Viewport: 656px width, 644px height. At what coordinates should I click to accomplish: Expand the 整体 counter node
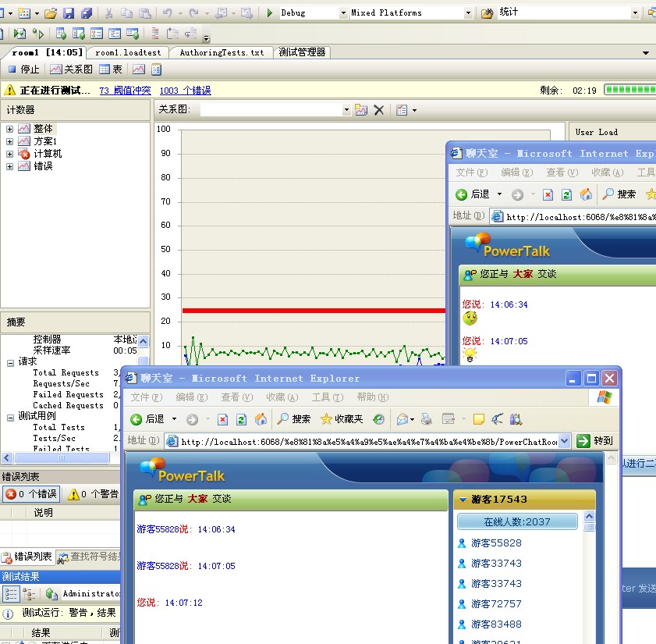click(x=9, y=129)
